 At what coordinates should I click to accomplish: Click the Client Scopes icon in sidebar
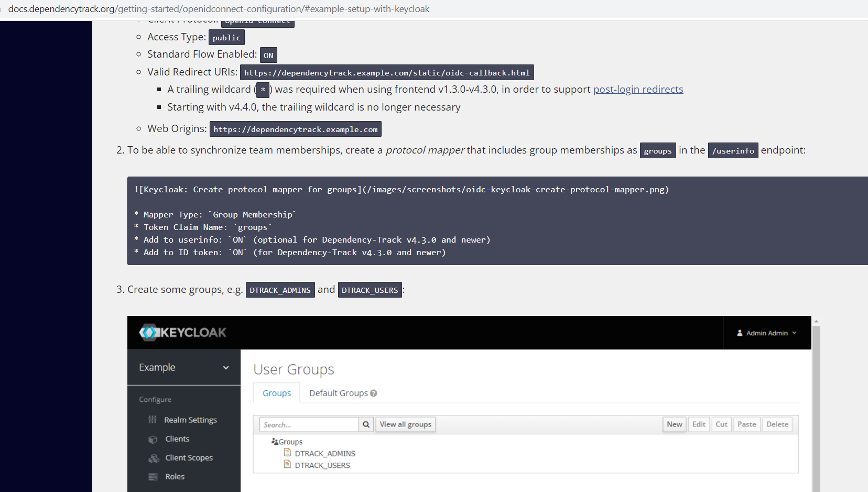[154, 458]
